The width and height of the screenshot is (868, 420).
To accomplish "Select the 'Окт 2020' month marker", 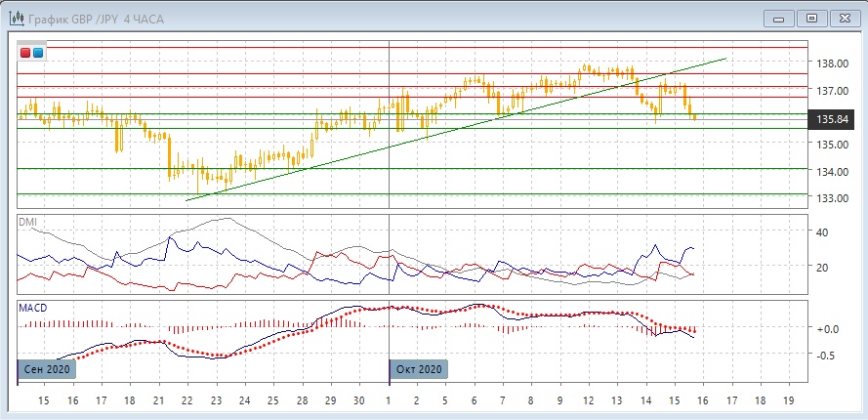I will [x=418, y=369].
